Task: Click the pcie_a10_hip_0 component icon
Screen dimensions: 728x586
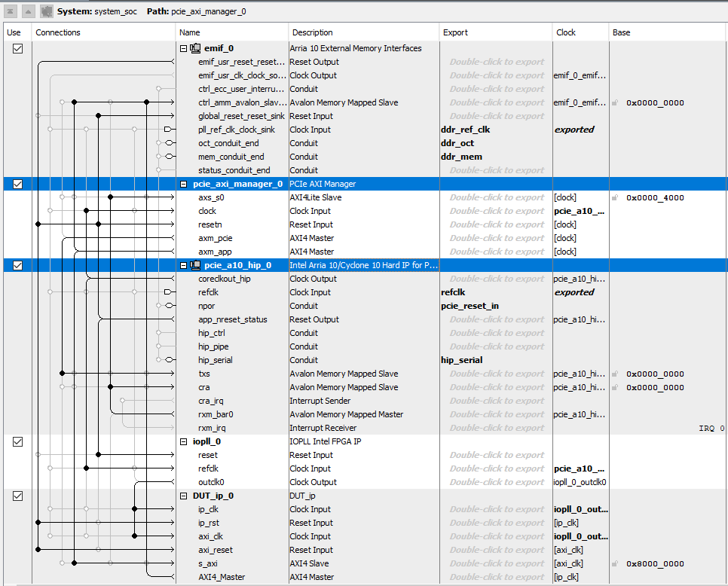Action: 195,265
